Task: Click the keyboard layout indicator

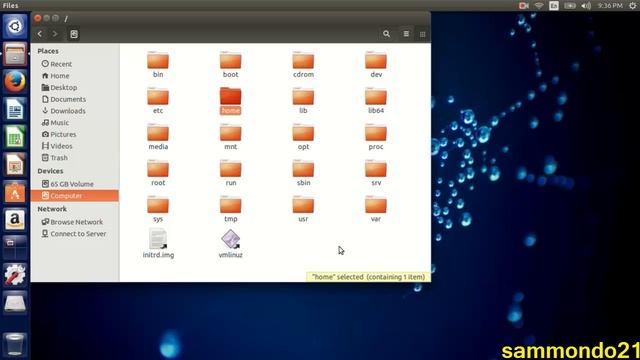Action: 554,6
